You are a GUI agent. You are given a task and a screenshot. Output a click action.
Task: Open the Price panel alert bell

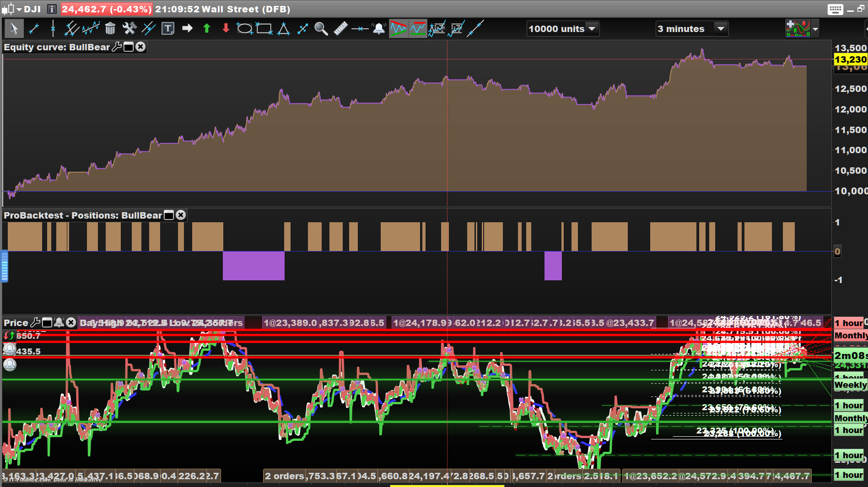59,322
